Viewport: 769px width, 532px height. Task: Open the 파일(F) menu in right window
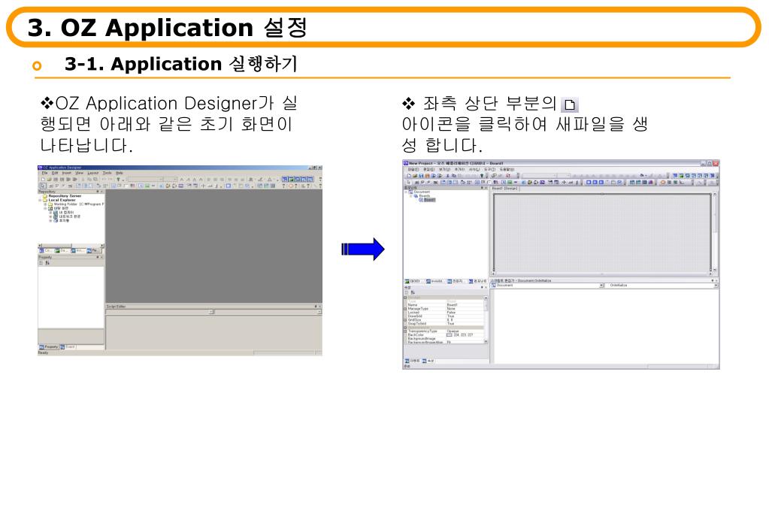413,170
